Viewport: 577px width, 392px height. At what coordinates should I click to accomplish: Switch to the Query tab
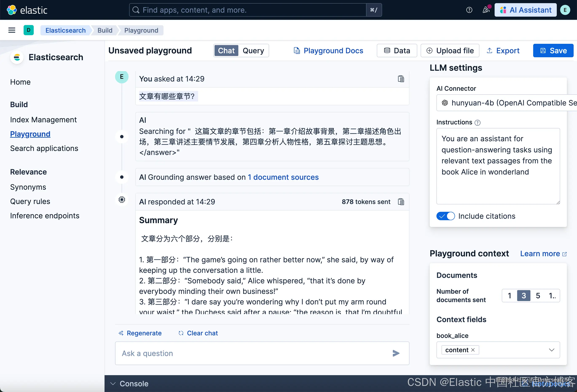[x=253, y=51]
